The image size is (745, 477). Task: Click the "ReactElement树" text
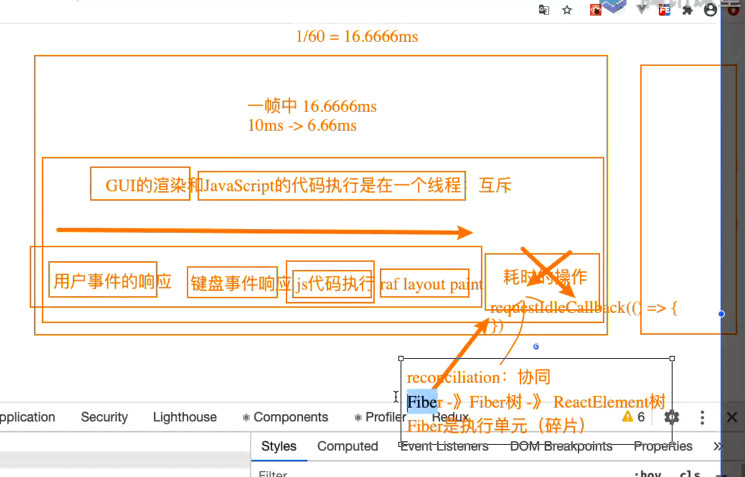pyautogui.click(x=609, y=402)
